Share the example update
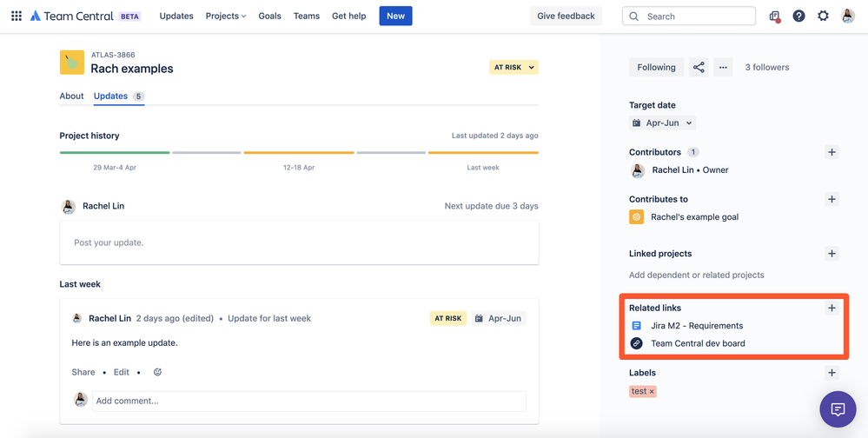Image resolution: width=868 pixels, height=438 pixels. 83,372
